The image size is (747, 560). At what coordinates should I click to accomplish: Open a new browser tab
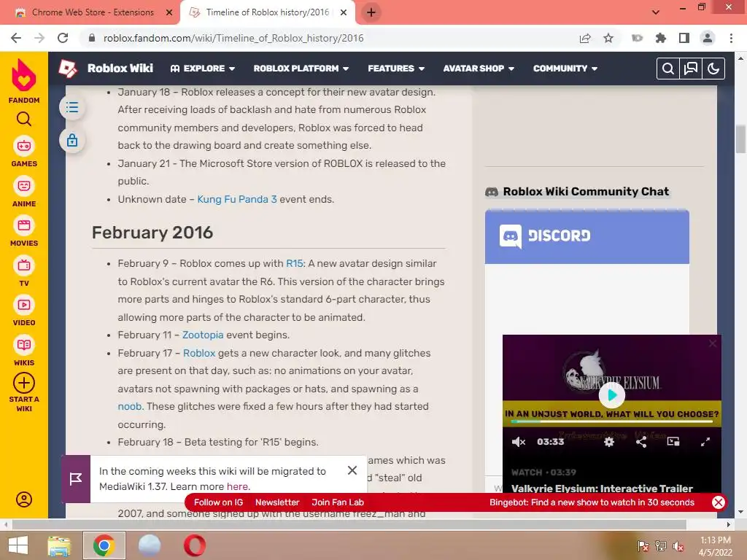[x=371, y=12]
